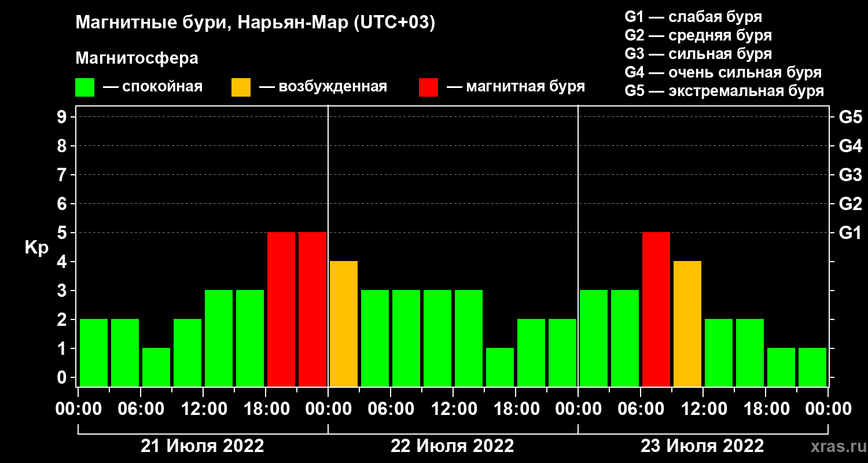Select the chart title 'Магнитные бури, Нарьян-Мар (UTC+03)'
This screenshot has height=463, width=868.
[x=255, y=23]
